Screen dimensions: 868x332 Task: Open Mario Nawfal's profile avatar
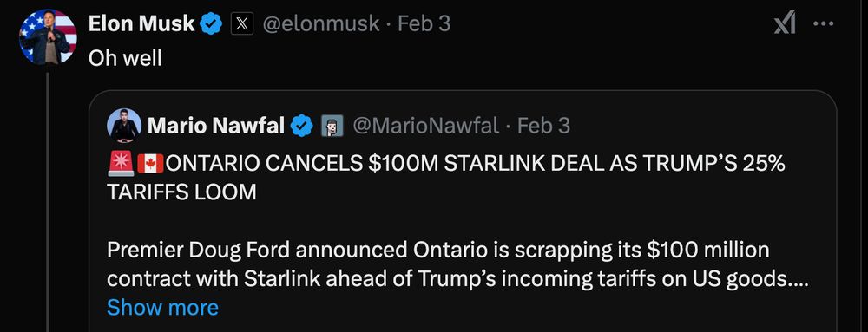coord(124,126)
